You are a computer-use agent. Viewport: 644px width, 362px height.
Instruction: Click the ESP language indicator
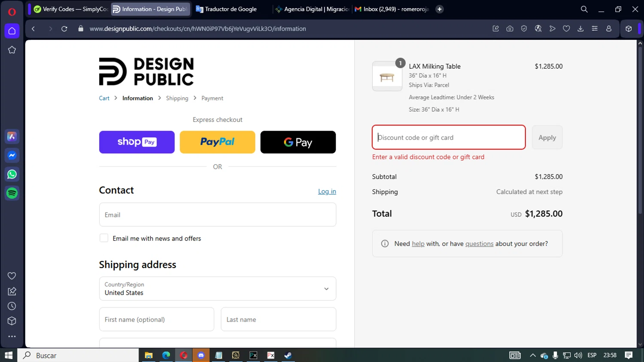coord(592,355)
